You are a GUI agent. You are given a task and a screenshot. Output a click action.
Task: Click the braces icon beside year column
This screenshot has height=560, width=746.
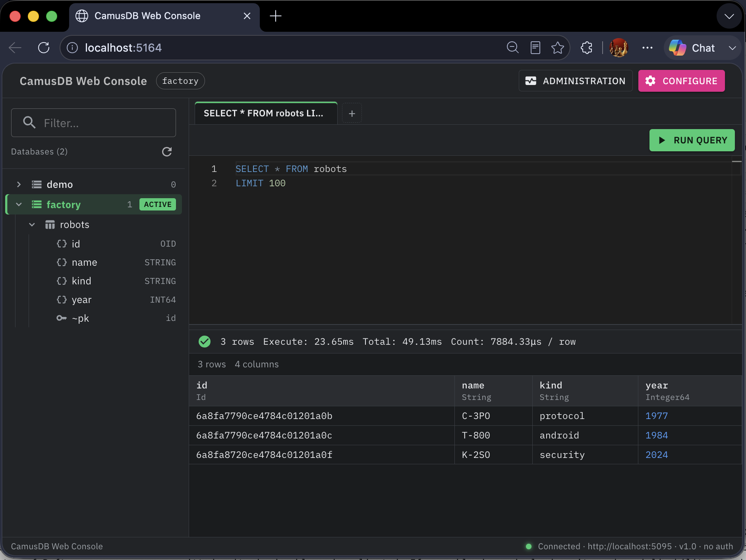tap(62, 299)
